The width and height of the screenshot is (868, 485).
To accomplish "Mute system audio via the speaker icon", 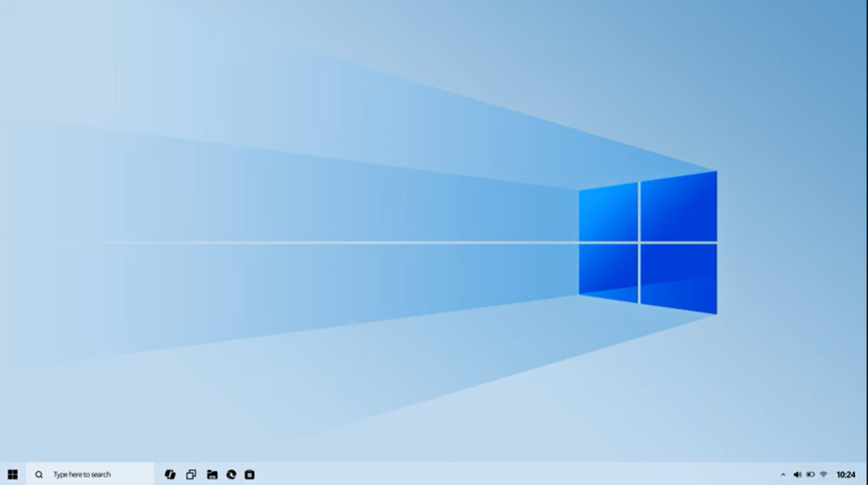I will [798, 474].
